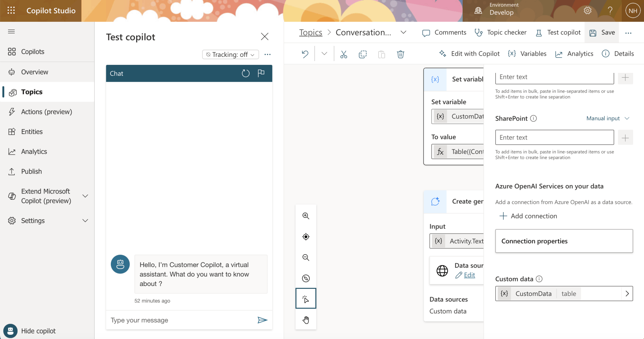Open the CustomData table variable picker chevron
This screenshot has height=339, width=644.
point(627,294)
